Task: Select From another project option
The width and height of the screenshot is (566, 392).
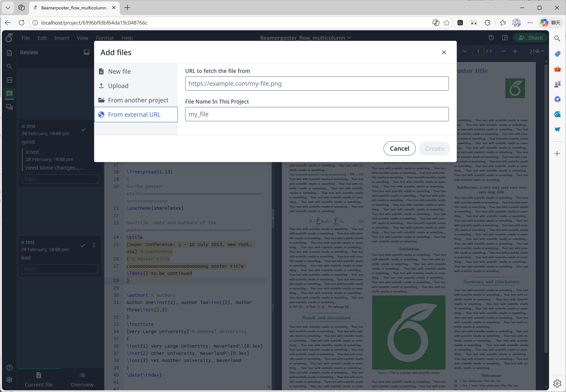Action: tap(138, 100)
